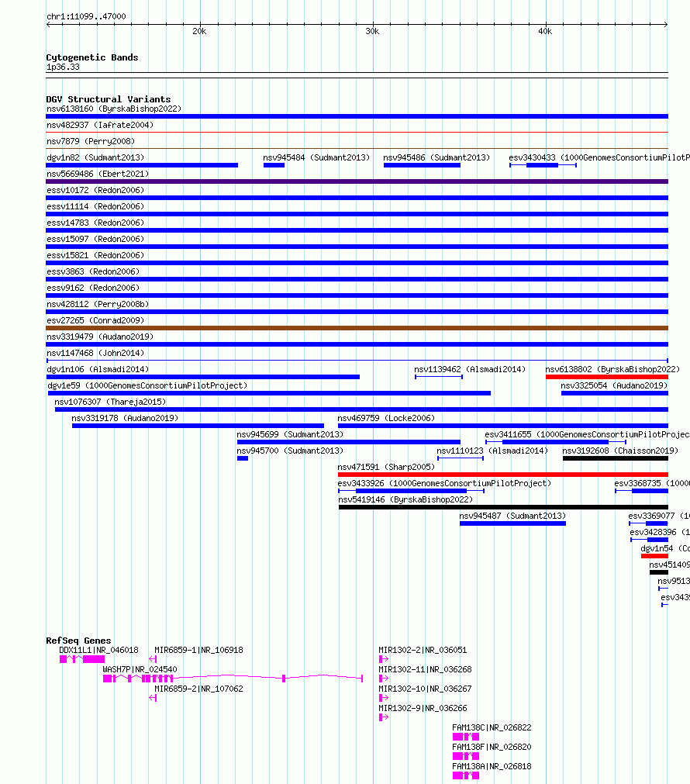
Task: Select the nsv3325054 (Audano2019) label
Action: [614, 385]
